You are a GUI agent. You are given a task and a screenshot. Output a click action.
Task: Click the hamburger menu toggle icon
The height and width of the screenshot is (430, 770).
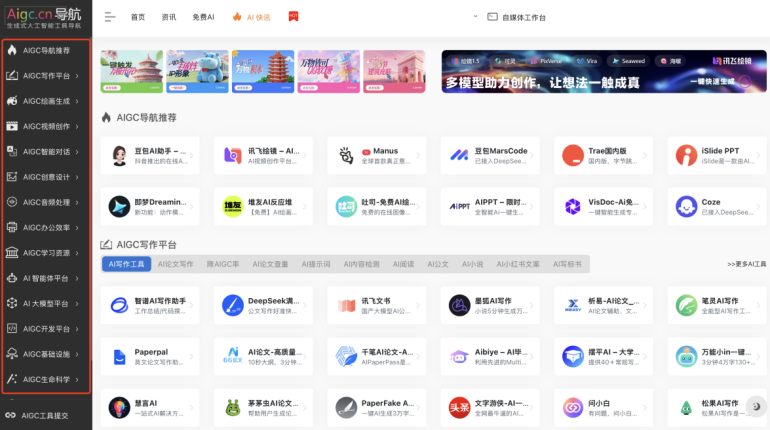point(110,17)
